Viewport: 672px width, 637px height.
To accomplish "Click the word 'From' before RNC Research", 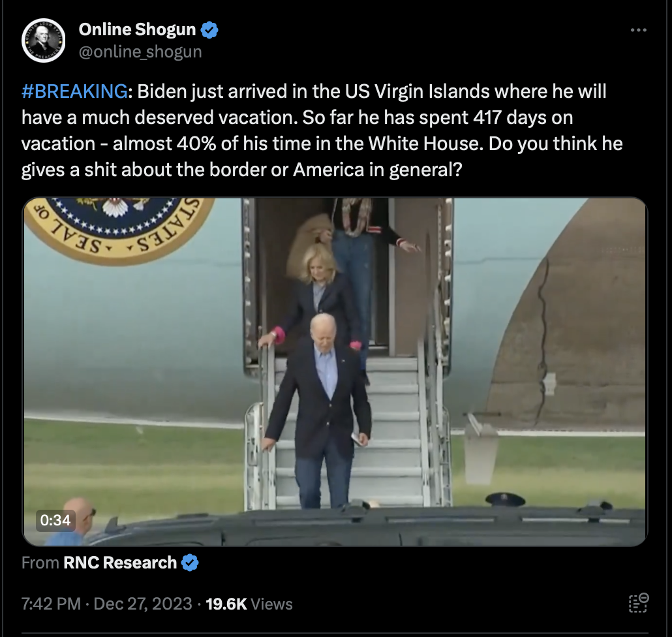I will (40, 563).
